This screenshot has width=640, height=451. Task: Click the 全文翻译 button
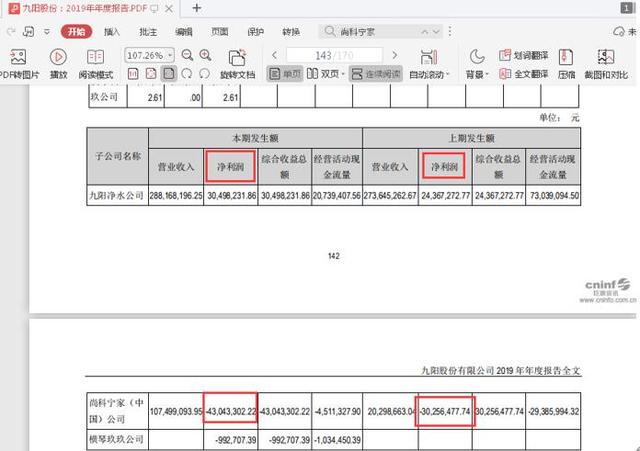tap(524, 74)
